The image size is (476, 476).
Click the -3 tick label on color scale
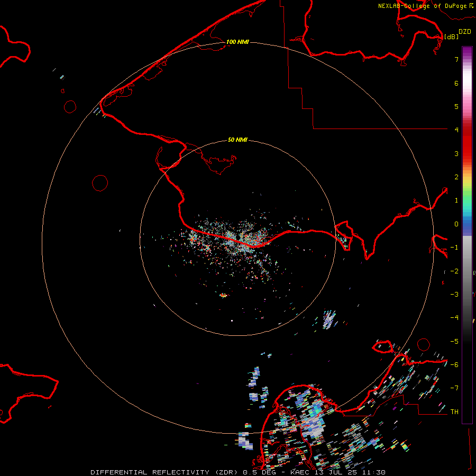click(454, 295)
